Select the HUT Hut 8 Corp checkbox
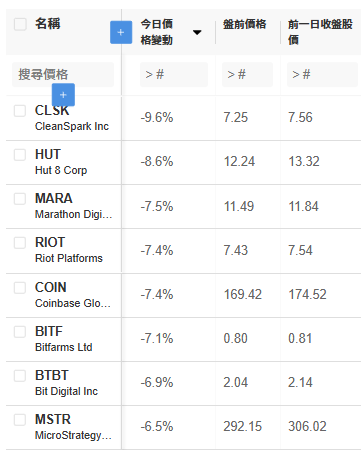The image size is (361, 450). (20, 155)
